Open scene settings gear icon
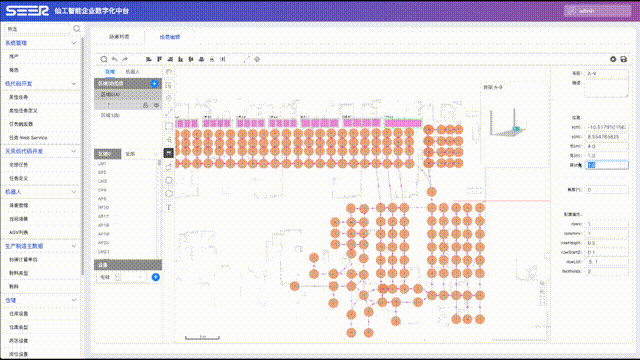The image size is (640, 360). click(613, 59)
